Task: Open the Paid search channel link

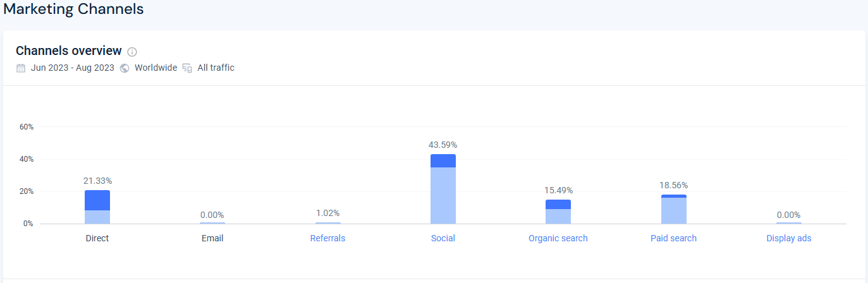Action: 673,238
